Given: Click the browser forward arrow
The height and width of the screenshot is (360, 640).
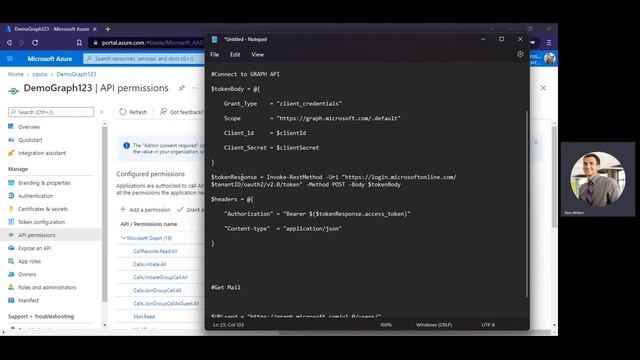Looking at the screenshot, I should (x=22, y=42).
